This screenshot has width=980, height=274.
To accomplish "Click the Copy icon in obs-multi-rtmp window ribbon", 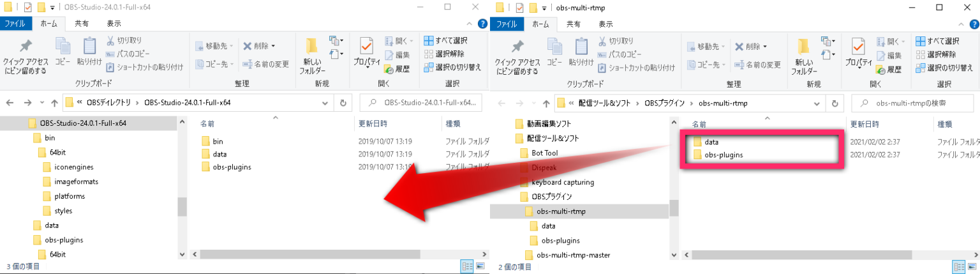I will click(x=554, y=52).
